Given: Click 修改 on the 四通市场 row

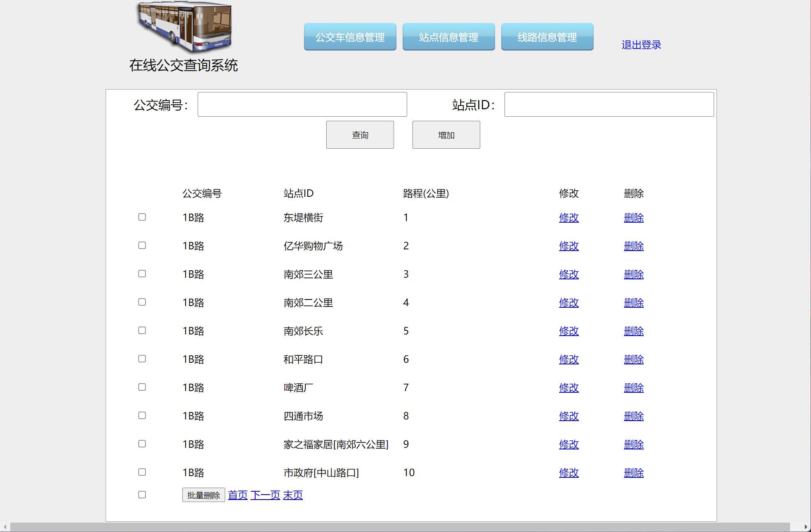Looking at the screenshot, I should 569,415.
